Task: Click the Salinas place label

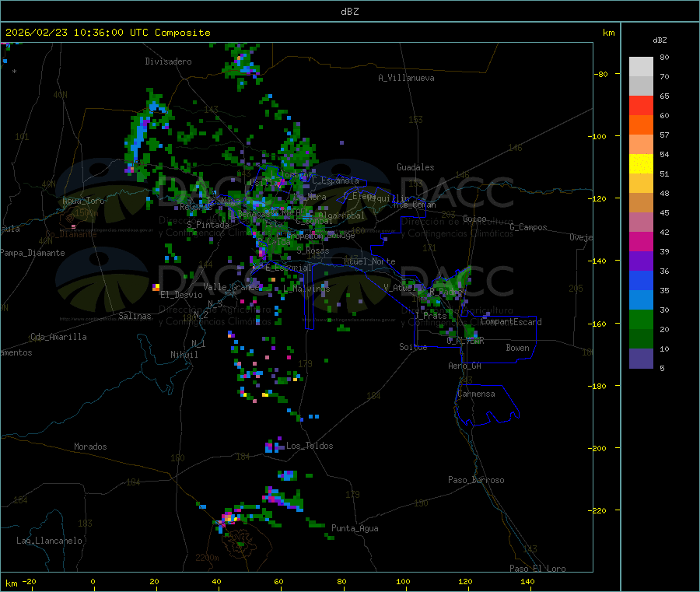Action: (x=135, y=316)
